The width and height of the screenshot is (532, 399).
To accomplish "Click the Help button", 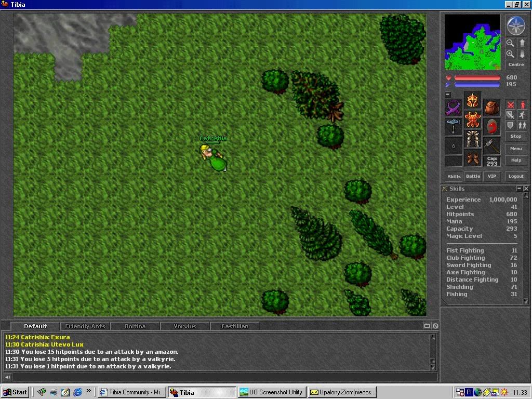I will coord(516,160).
